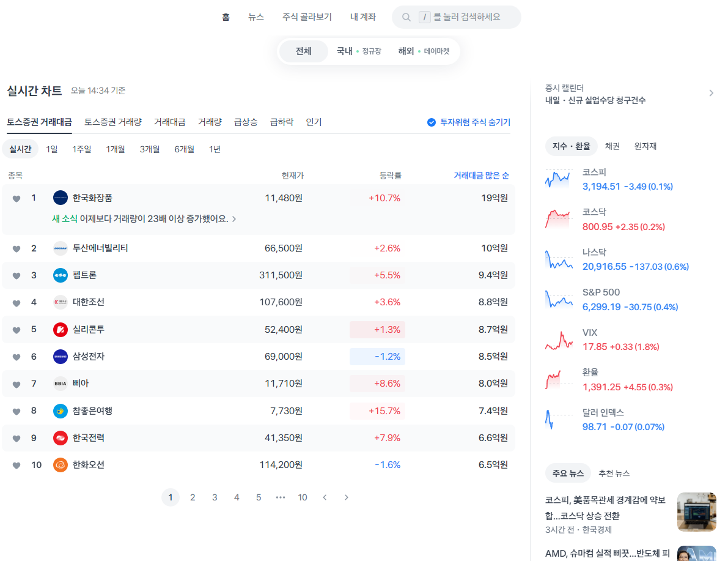The width and height of the screenshot is (728, 561).
Task: Open 주식 골라보기 menu
Action: pyautogui.click(x=307, y=17)
